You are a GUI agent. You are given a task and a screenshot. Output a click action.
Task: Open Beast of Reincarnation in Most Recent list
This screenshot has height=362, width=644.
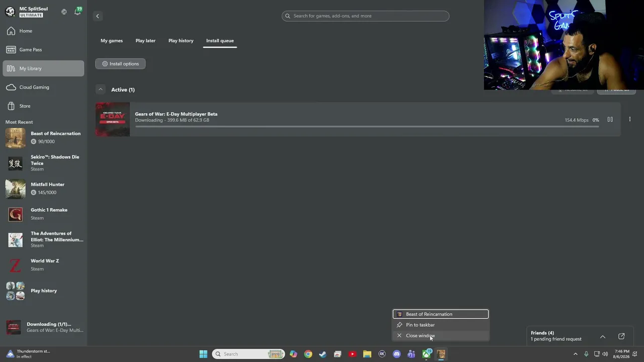click(43, 137)
